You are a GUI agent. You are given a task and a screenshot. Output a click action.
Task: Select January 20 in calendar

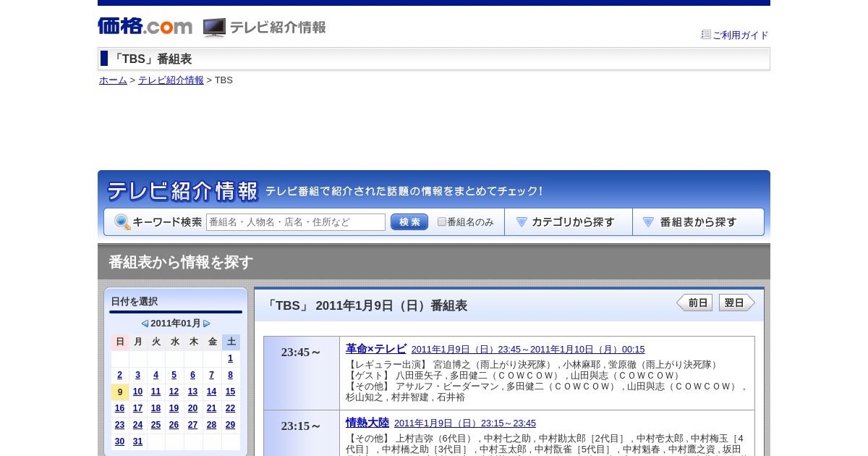pyautogui.click(x=193, y=408)
